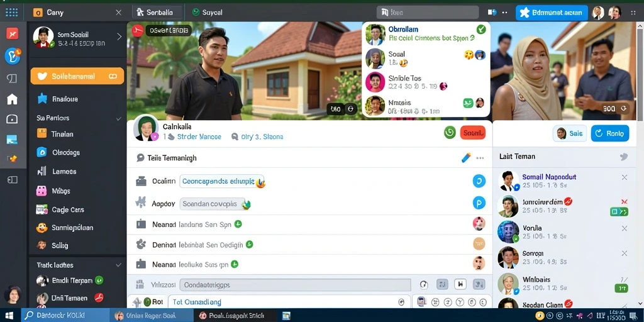Select Obrrollam in the popup list

[426, 34]
